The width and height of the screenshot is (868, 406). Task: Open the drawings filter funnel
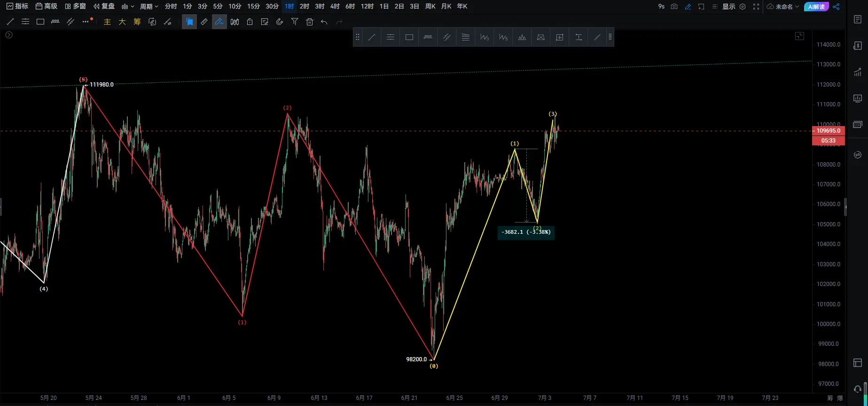(x=295, y=22)
